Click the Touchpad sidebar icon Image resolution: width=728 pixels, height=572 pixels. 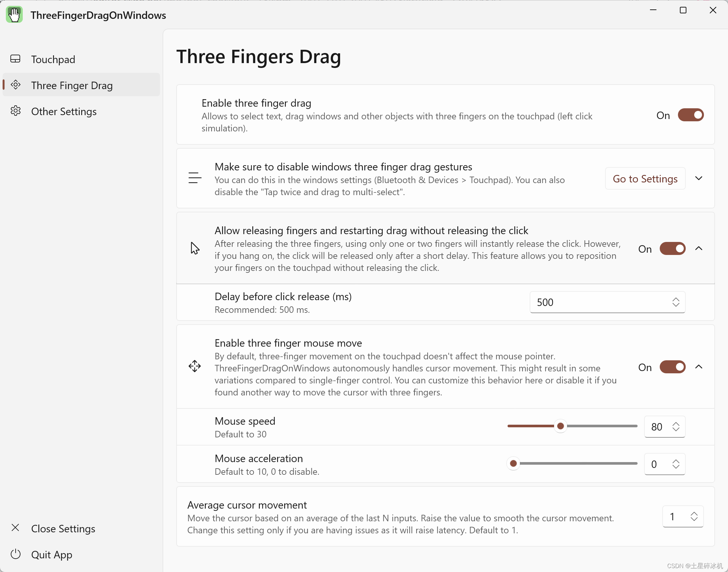click(15, 59)
